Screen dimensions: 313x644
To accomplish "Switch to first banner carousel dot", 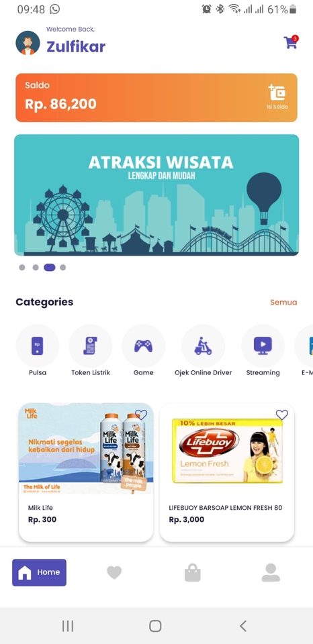I will (x=22, y=268).
